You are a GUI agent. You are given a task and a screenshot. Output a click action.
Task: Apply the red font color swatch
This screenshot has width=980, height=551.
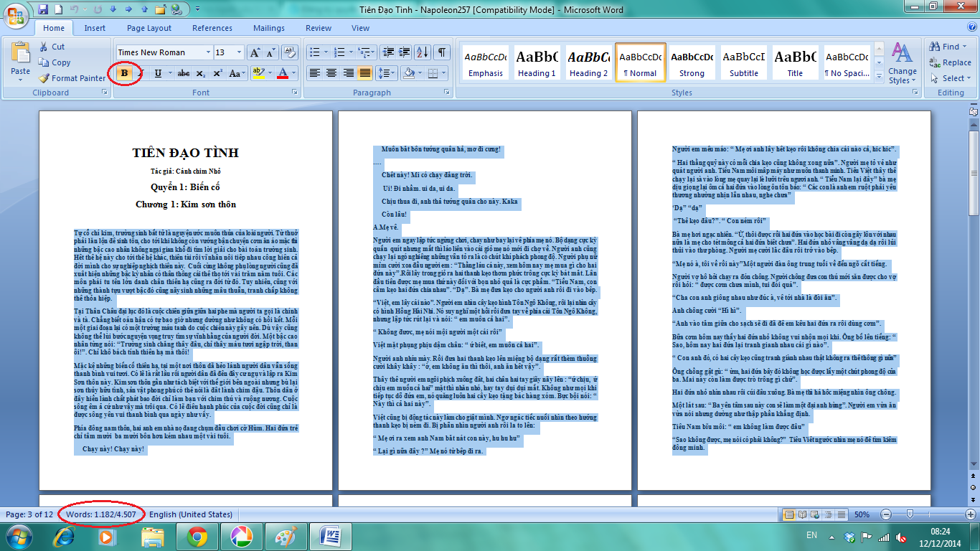click(283, 73)
